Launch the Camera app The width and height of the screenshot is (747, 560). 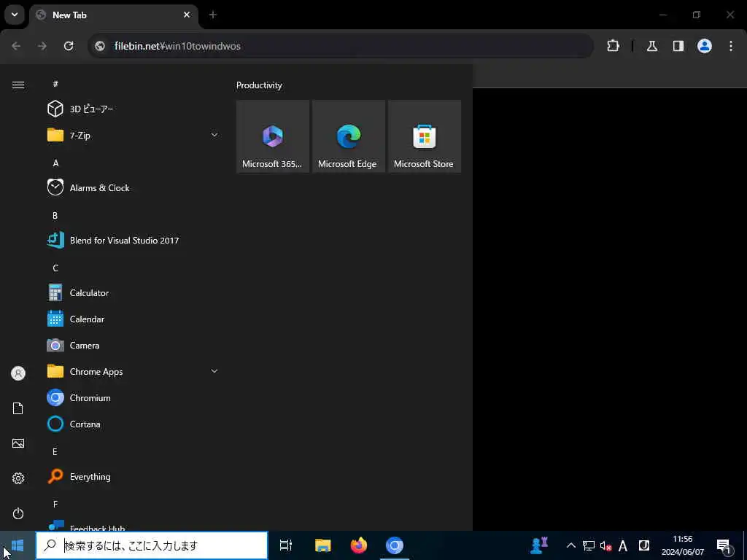(x=133, y=345)
